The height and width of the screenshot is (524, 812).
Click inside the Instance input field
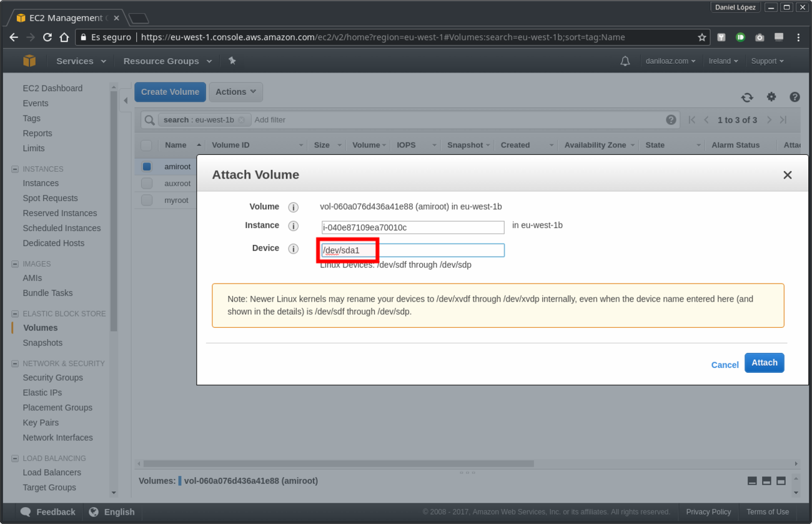pos(412,227)
